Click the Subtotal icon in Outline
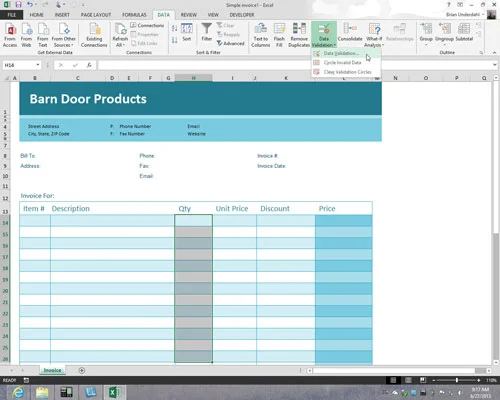Image resolution: width=500 pixels, height=400 pixels. pyautogui.click(x=464, y=32)
